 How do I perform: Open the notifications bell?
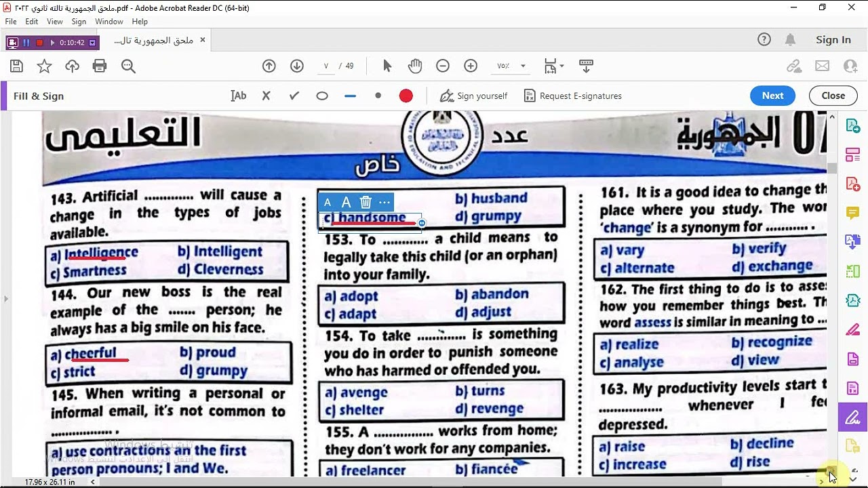click(x=790, y=40)
